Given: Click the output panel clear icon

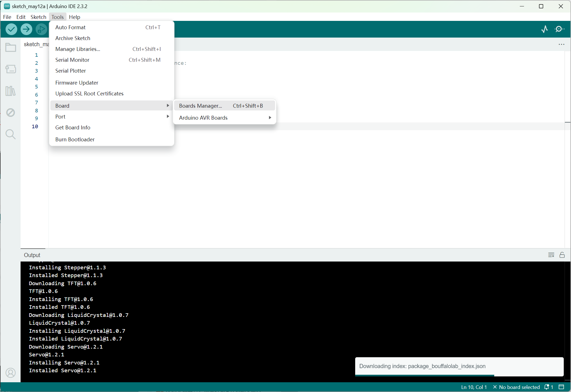Looking at the screenshot, I should (x=551, y=255).
